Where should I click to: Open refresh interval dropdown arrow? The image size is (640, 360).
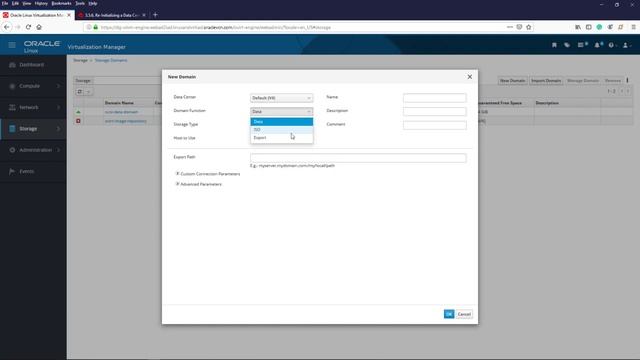88,92
